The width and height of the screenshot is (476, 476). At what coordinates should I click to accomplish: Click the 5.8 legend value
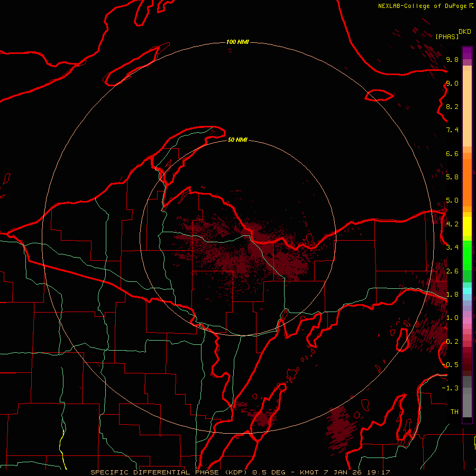(x=452, y=177)
